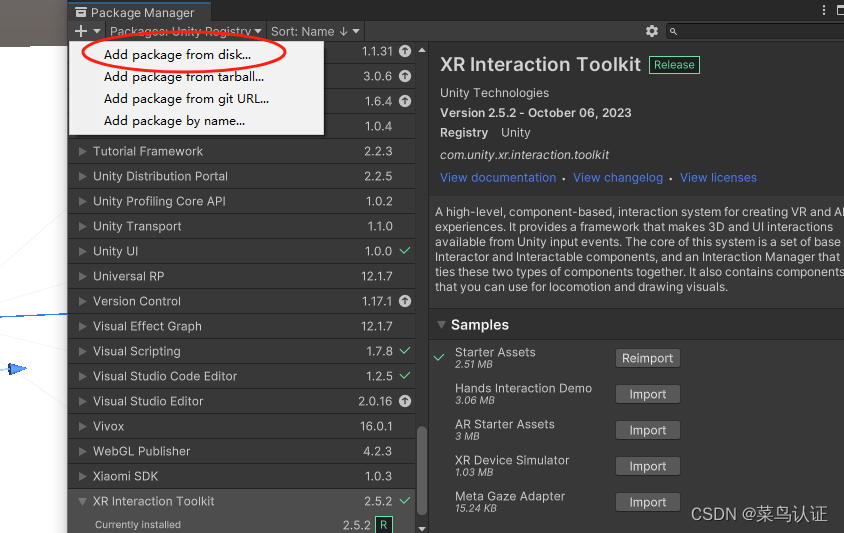Viewport: 844px width, 533px height.
Task: Click the Release tag label
Action: pos(674,65)
